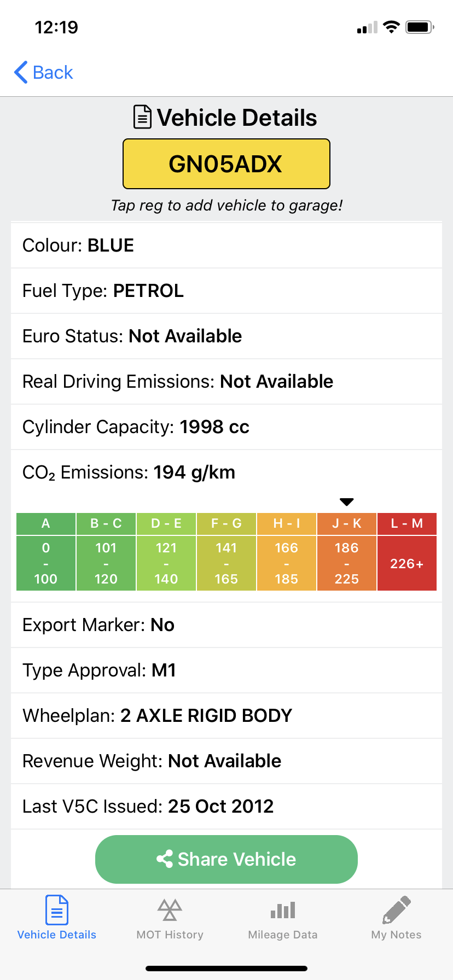The image size is (453, 980).
Task: Tap the Last V5C Issued date row
Action: point(226,806)
